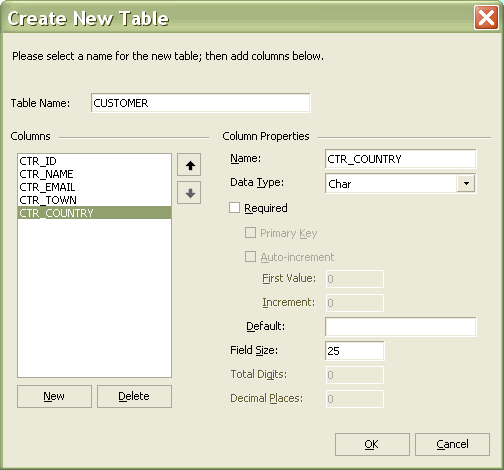Image resolution: width=504 pixels, height=470 pixels.
Task: Focus the Table Name field
Action: [200, 103]
